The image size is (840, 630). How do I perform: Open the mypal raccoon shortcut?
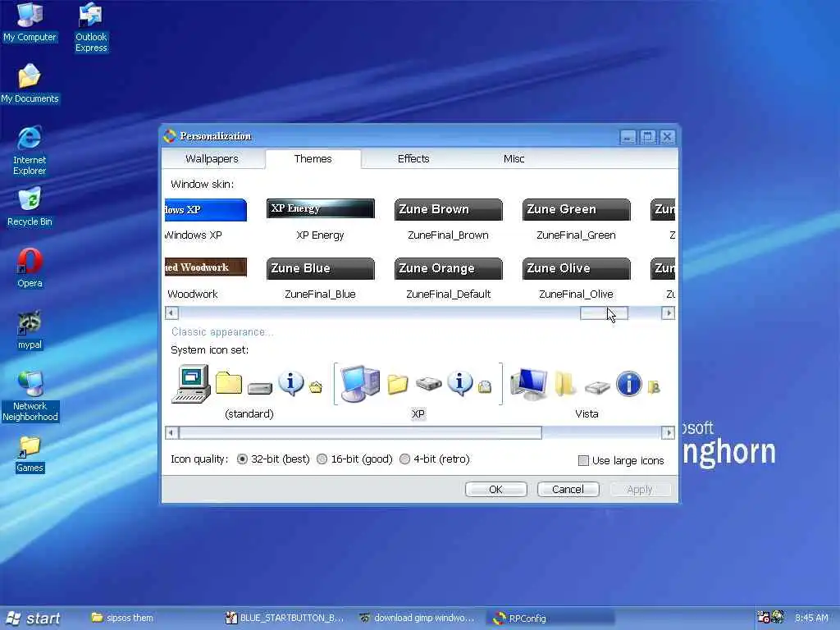pyautogui.click(x=30, y=330)
